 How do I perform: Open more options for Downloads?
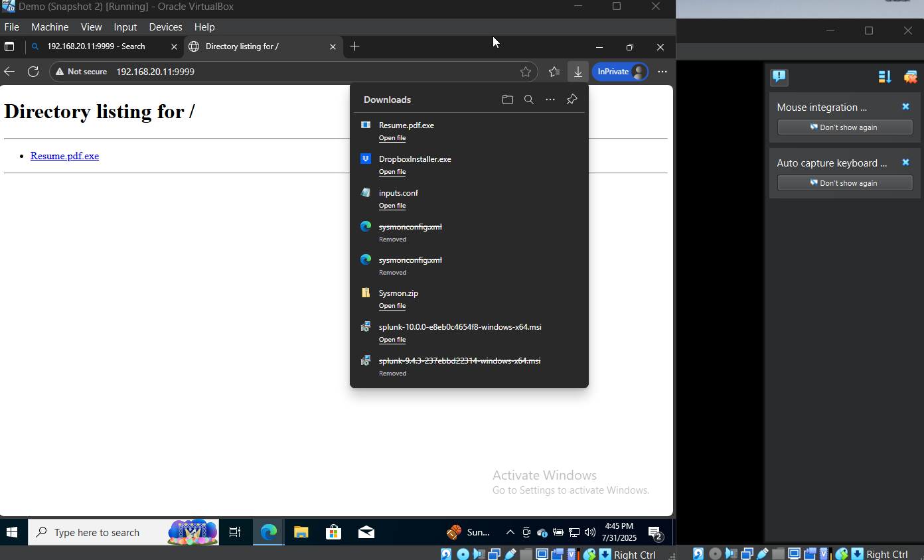tap(550, 99)
